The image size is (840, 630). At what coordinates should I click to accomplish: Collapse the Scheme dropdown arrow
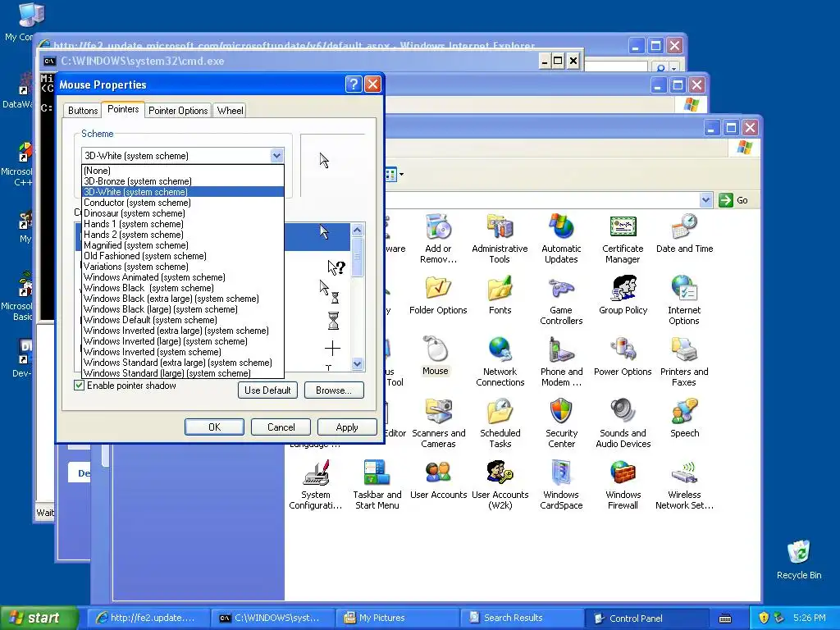tap(276, 156)
